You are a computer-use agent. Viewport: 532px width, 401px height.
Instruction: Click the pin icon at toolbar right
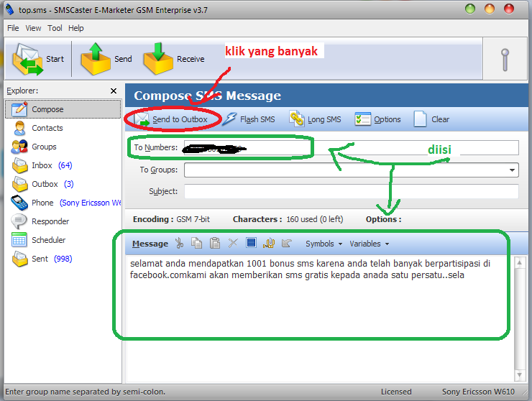[505, 60]
